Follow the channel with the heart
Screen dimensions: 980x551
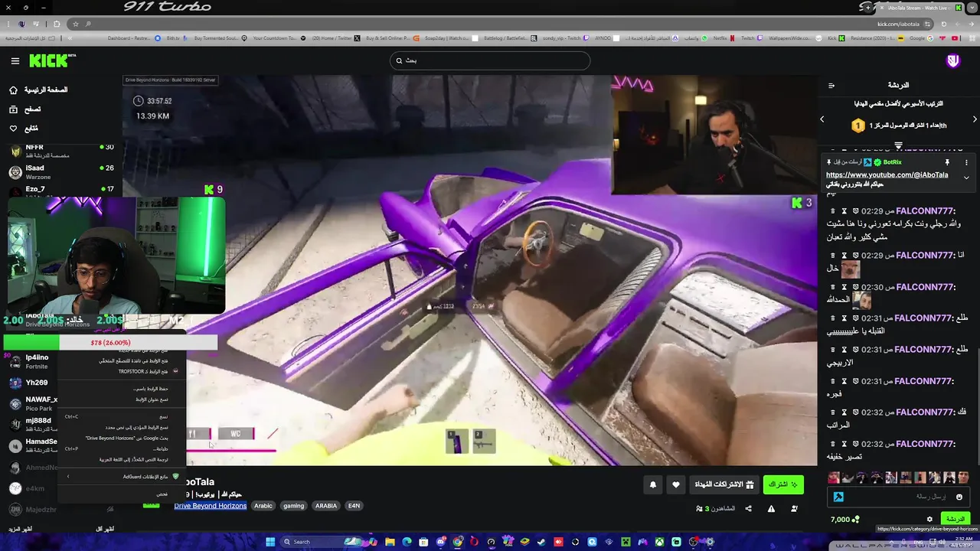click(676, 484)
